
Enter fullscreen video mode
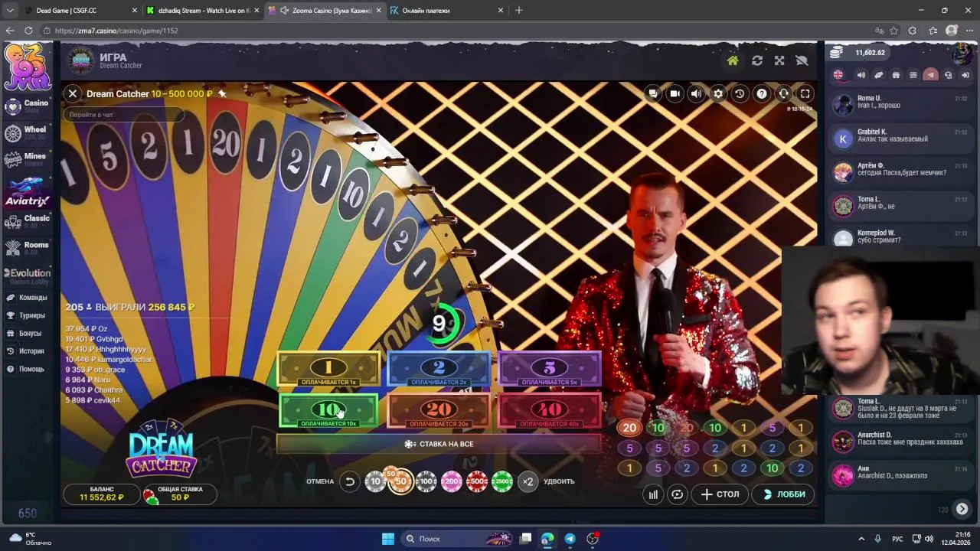(805, 93)
